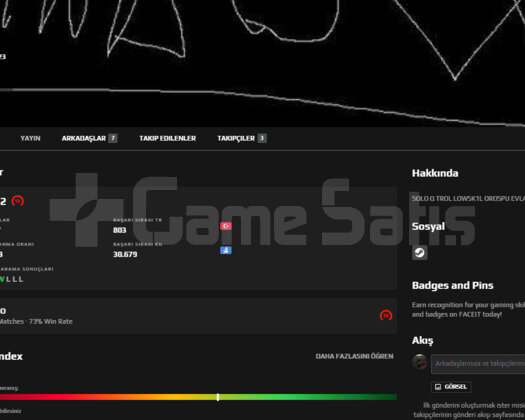Open the TAKIPÇILER tab
The height and width of the screenshot is (420, 525).
(242, 138)
